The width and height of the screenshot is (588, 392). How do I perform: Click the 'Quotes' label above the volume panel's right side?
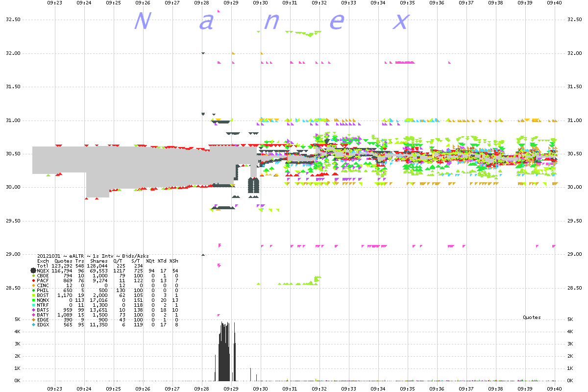(532, 318)
